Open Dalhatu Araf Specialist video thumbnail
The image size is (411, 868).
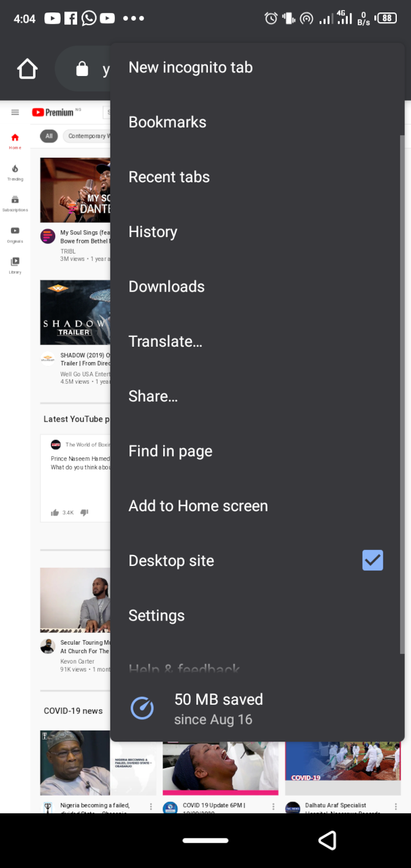pos(343,769)
